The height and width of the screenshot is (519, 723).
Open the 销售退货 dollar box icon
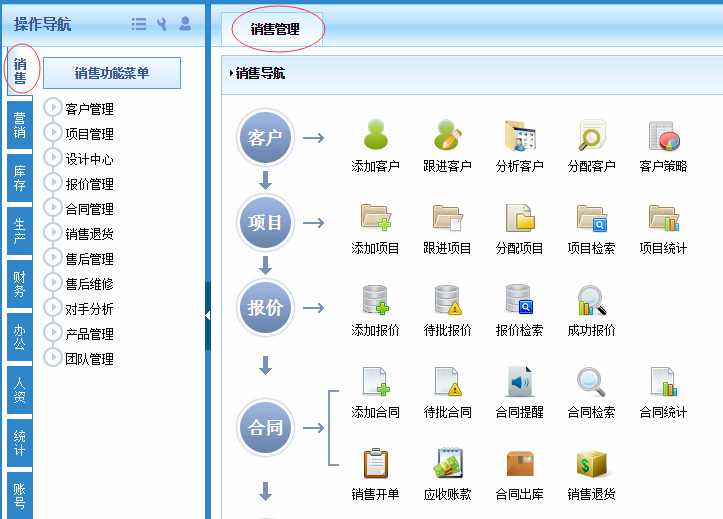coord(592,464)
